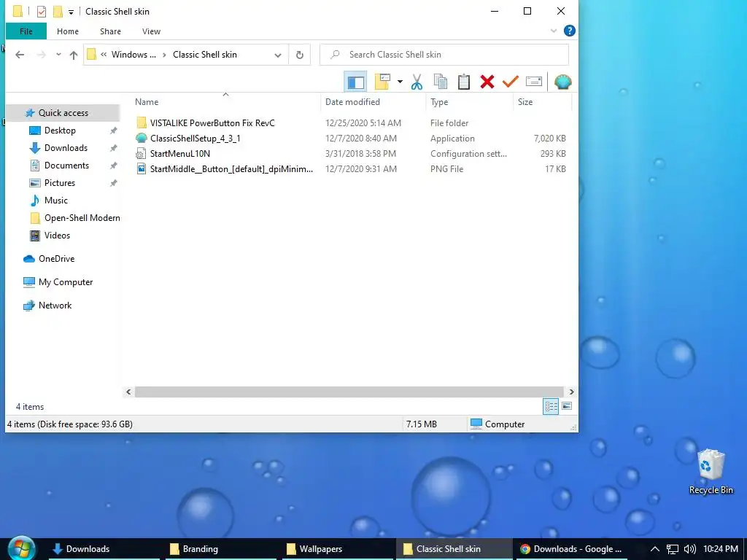Switch to the Share ribbon tab

pyautogui.click(x=110, y=31)
